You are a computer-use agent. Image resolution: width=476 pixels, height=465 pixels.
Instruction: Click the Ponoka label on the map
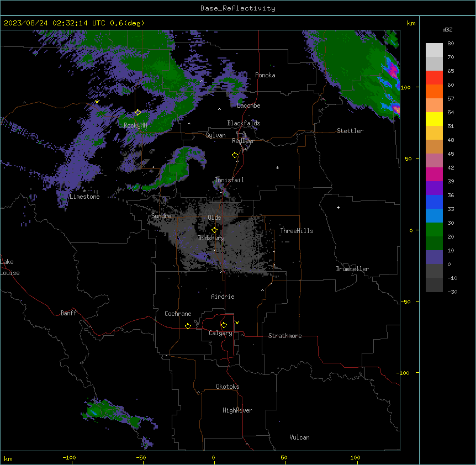pyautogui.click(x=265, y=75)
